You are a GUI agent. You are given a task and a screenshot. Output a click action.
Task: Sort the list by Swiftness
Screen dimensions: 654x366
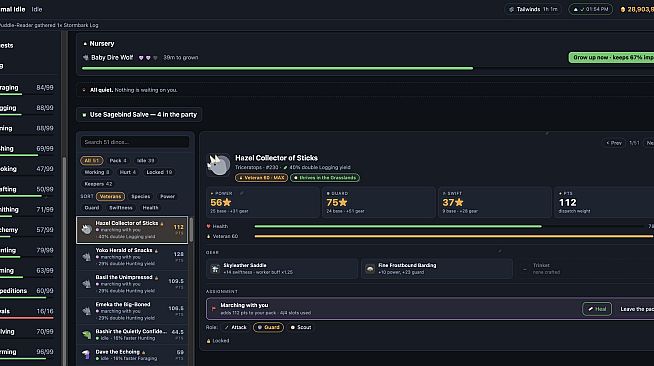[121, 208]
